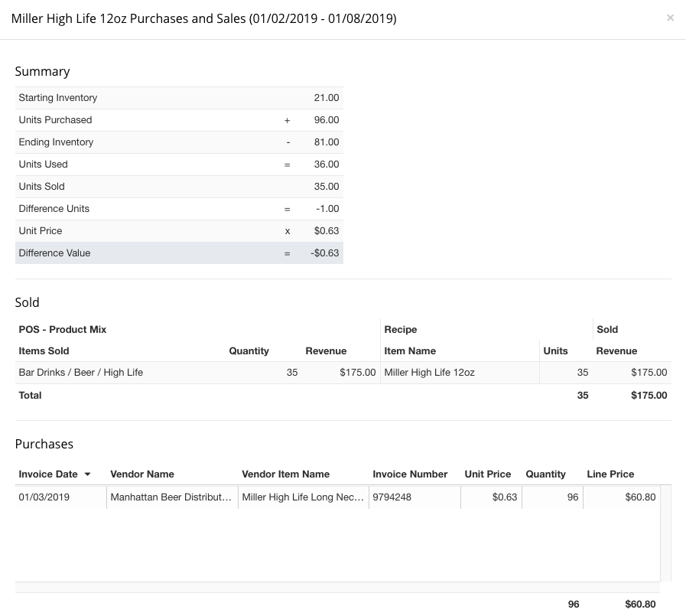This screenshot has width=686, height=616.
Task: Click the Sold table Total row label
Action: 30,396
